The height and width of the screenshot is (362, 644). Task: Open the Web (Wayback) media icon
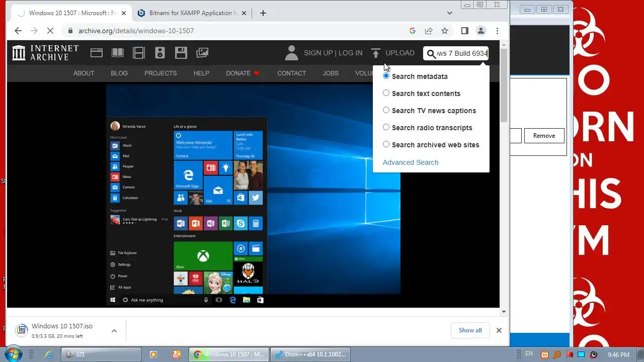[97, 53]
